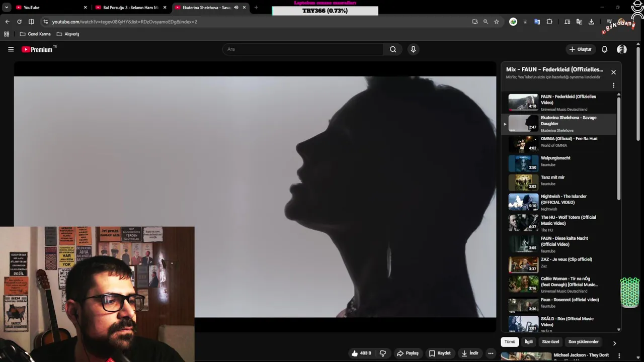644x362 pixels.
Task: Reload the current page
Action: pyautogui.click(x=19, y=22)
